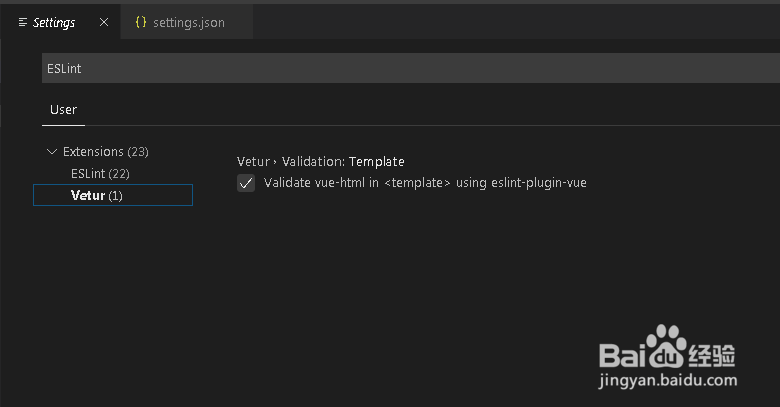This screenshot has height=407, width=780.
Task: Select the Extensions (23) category label
Action: [105, 151]
